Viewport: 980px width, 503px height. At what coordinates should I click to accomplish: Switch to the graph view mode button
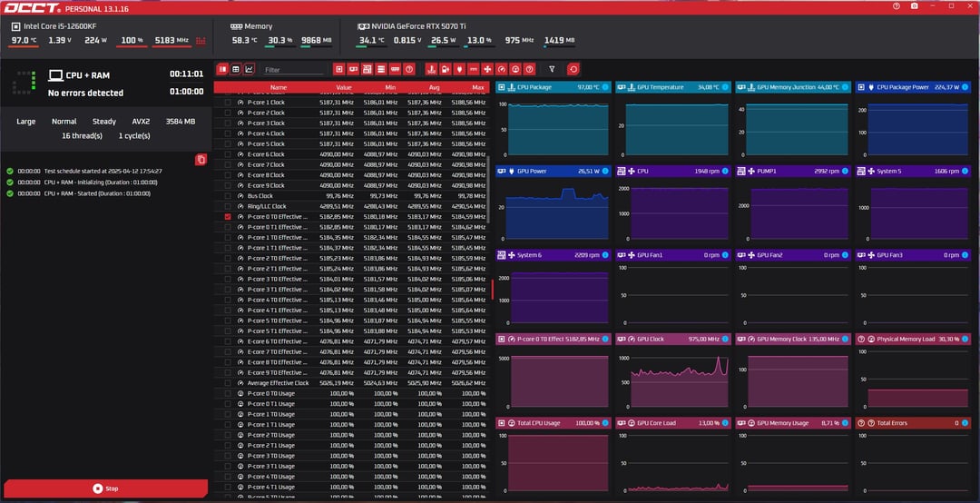pyautogui.click(x=250, y=69)
